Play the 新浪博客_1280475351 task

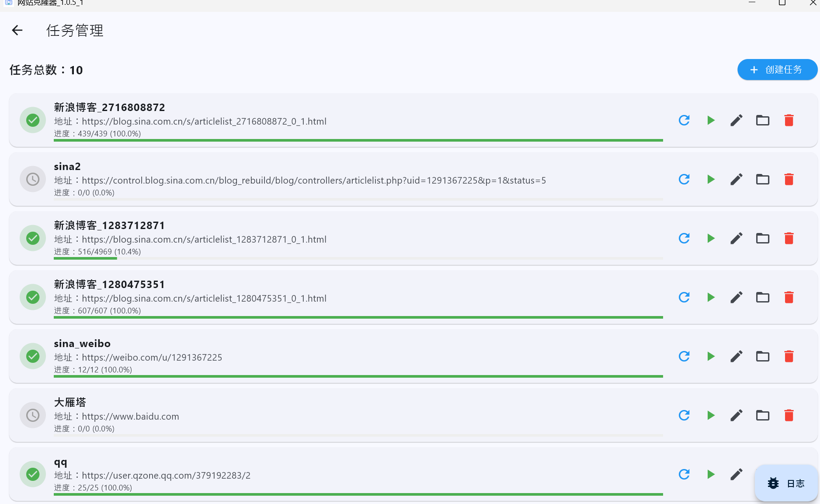pos(711,297)
